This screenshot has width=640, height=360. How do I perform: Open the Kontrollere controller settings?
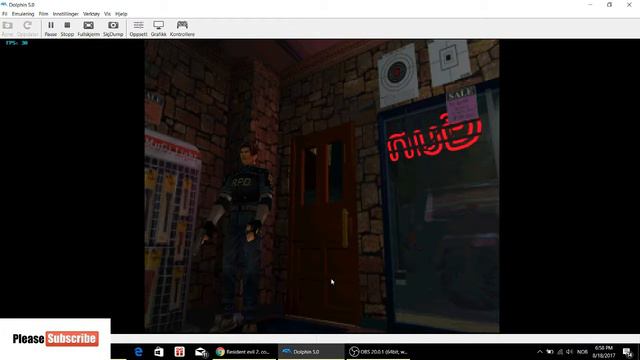pyautogui.click(x=182, y=29)
